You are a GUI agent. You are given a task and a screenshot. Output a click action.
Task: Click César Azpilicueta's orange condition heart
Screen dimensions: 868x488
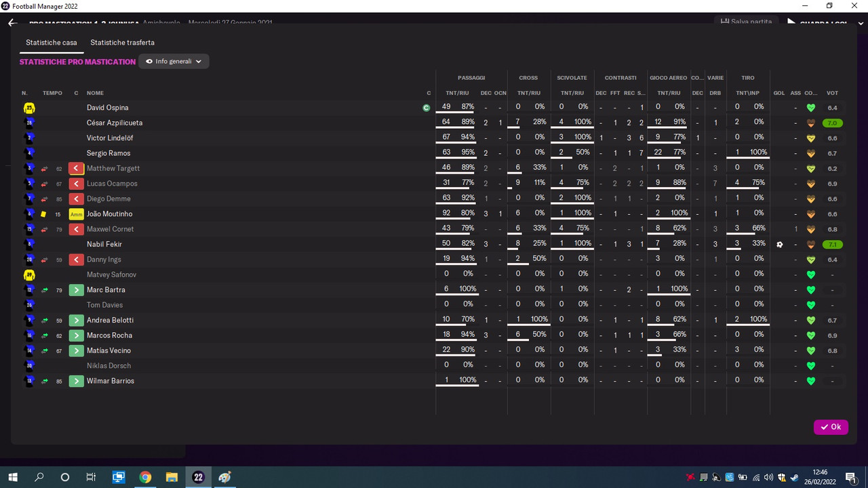click(810, 123)
